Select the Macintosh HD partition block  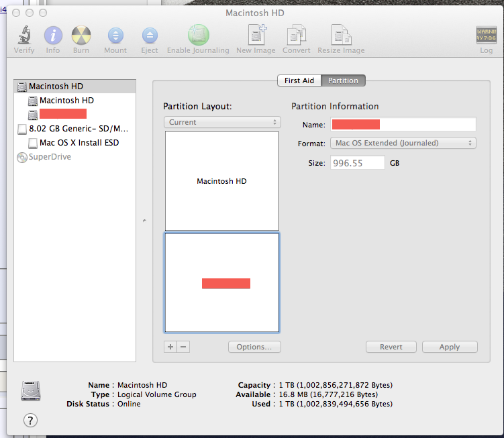click(221, 181)
